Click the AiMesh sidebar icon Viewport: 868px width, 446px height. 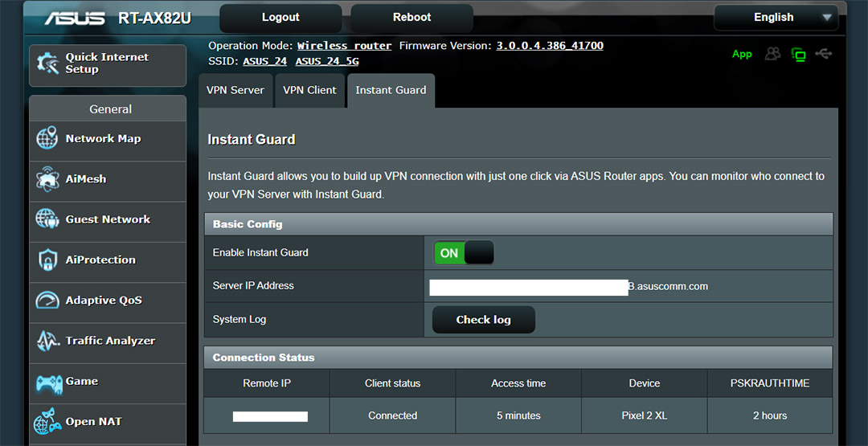click(x=47, y=178)
